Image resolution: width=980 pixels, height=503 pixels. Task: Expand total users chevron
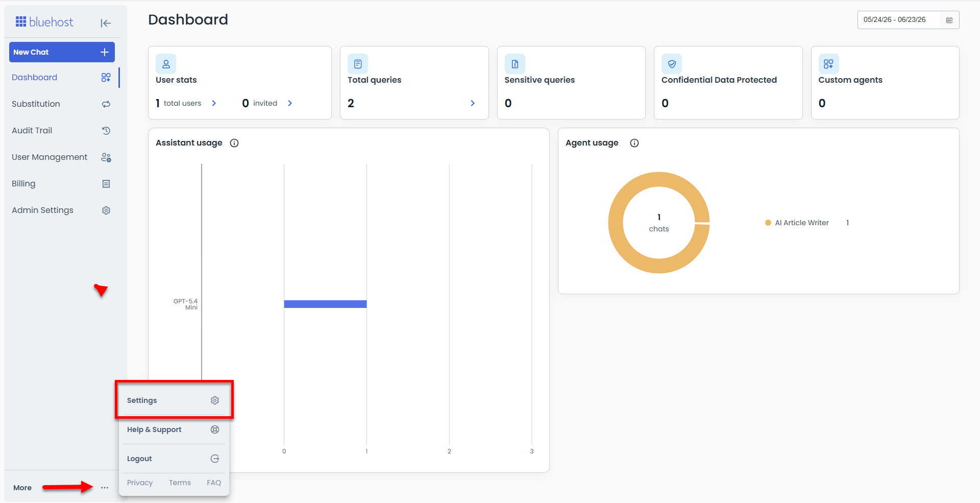click(x=214, y=103)
